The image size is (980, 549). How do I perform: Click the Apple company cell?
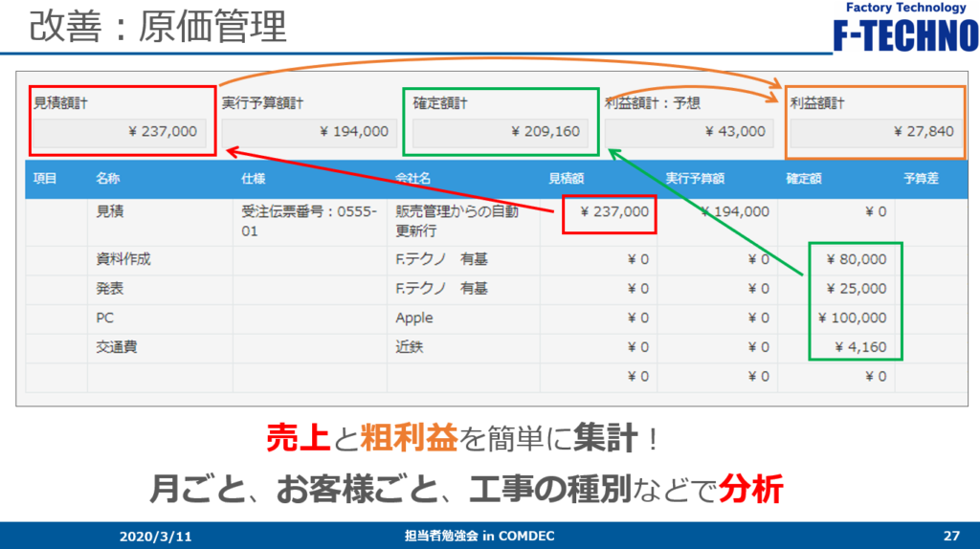coord(464,318)
